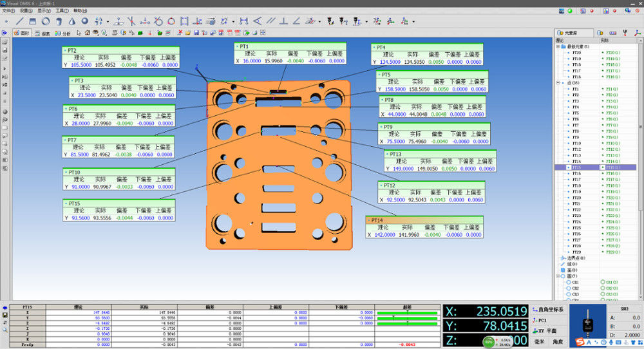This screenshot has width=644, height=349.
Task: Select PT15 in the element tree
Action: pyautogui.click(x=576, y=167)
